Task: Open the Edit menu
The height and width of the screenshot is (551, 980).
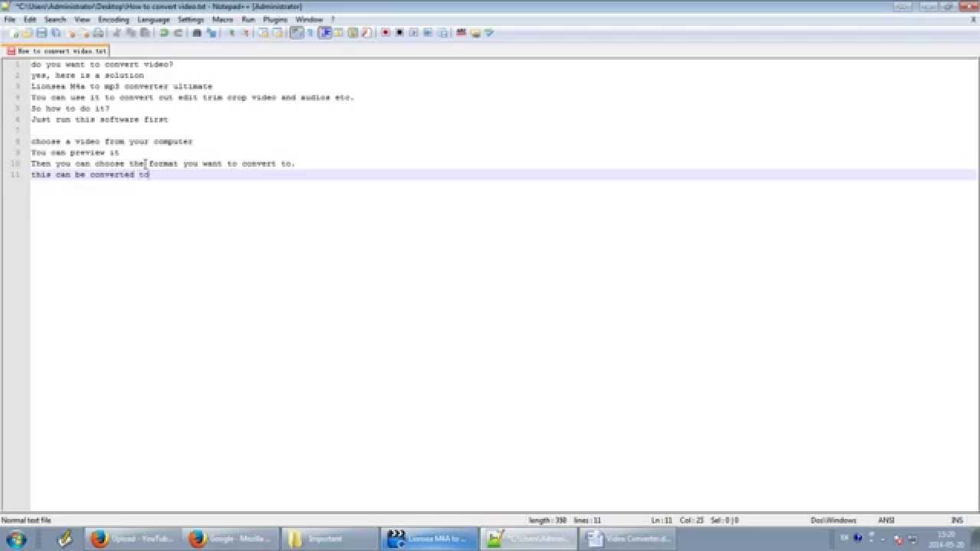Action: [30, 19]
